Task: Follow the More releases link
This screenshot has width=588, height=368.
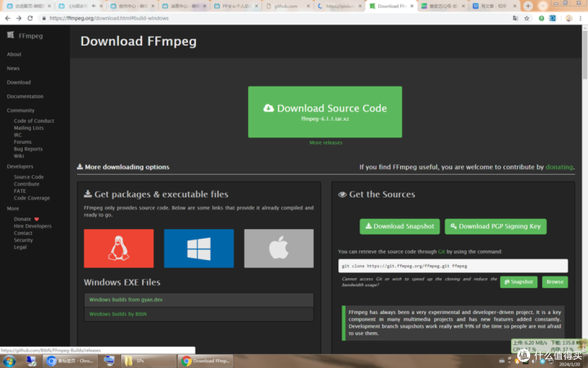Action: point(326,143)
